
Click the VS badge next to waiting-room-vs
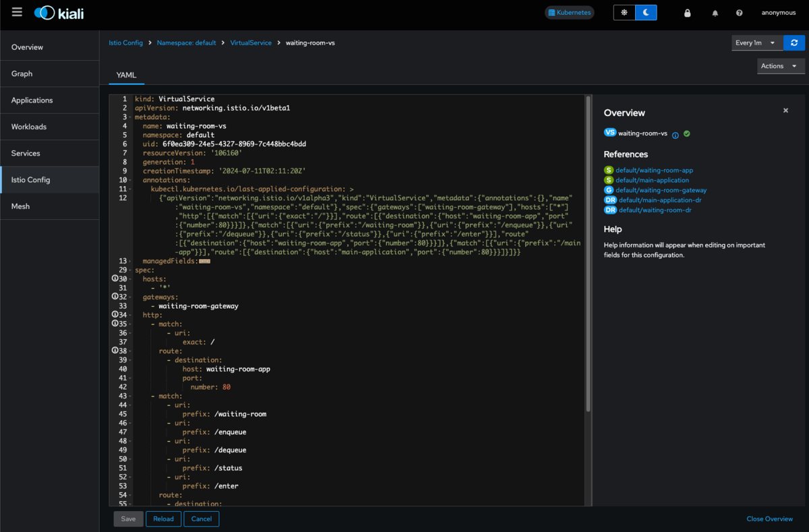(x=610, y=133)
